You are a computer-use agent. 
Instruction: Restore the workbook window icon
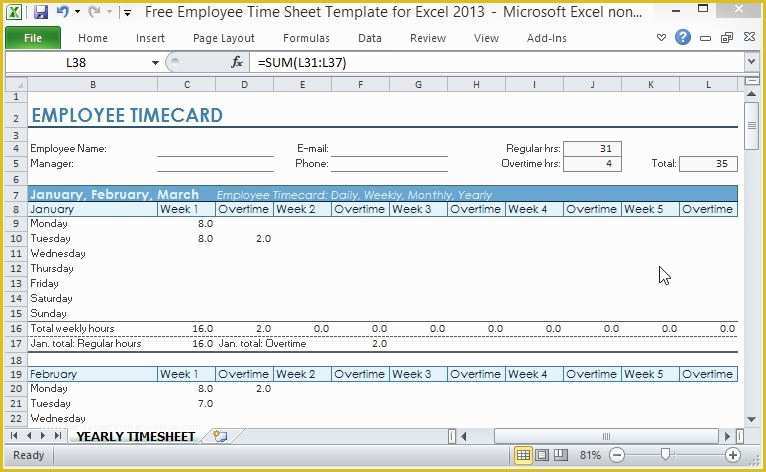click(726, 38)
